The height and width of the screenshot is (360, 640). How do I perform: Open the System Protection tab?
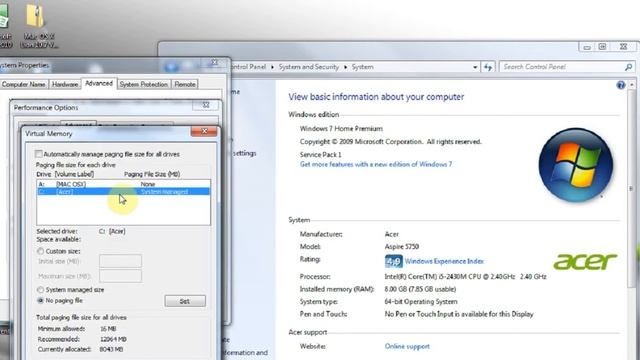tap(144, 84)
